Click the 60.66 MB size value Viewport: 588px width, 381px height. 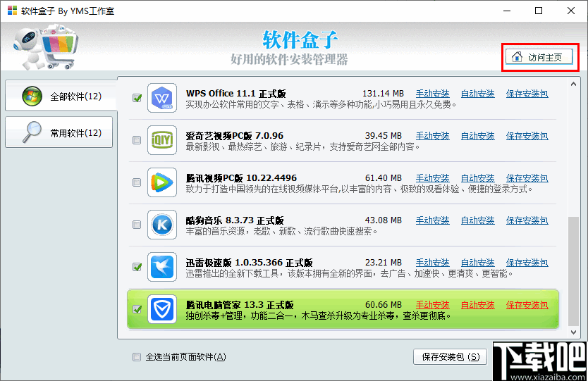point(384,306)
